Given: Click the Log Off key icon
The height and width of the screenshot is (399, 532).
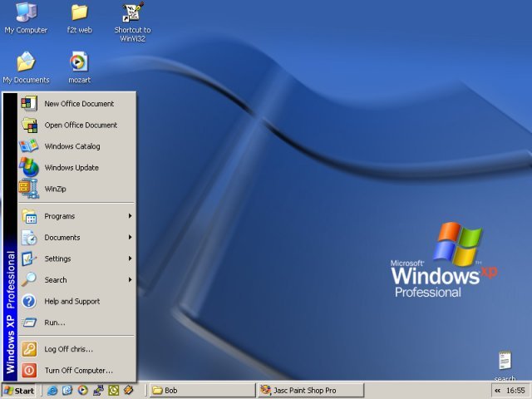Looking at the screenshot, I should tap(29, 349).
